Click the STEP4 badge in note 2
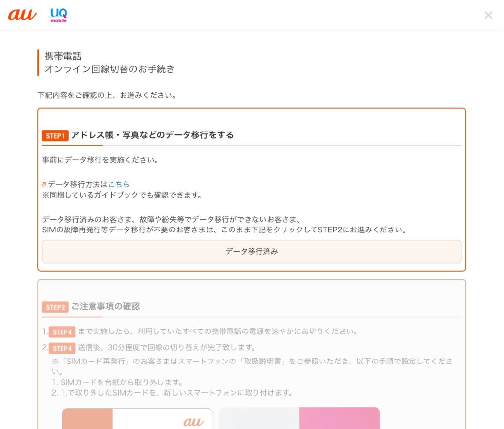The height and width of the screenshot is (429, 504). (x=62, y=348)
